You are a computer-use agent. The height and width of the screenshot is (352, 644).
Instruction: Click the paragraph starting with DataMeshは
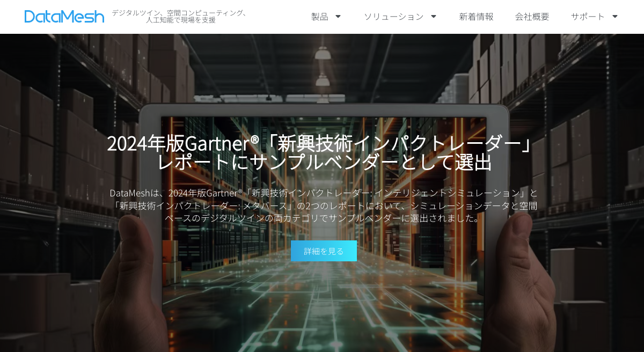pyautogui.click(x=324, y=206)
